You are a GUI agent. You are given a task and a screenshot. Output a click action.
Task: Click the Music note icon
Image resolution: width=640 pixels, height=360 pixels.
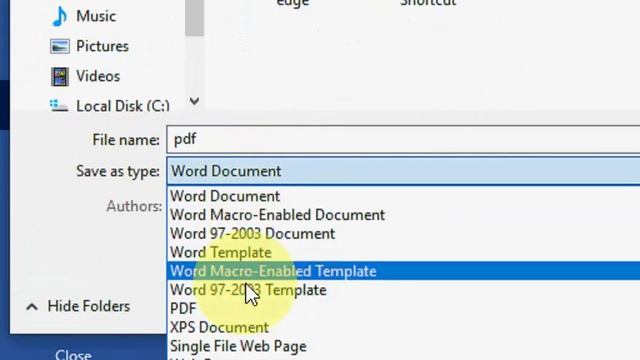(60, 17)
